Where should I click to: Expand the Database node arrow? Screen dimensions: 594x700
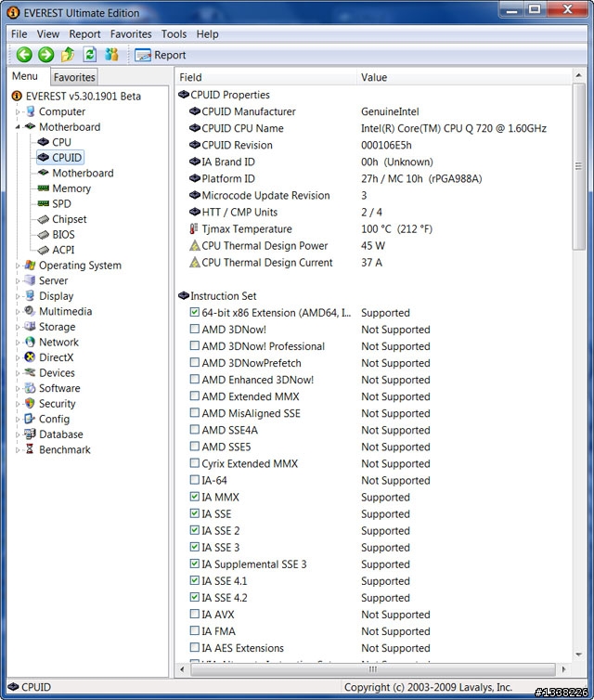point(18,434)
